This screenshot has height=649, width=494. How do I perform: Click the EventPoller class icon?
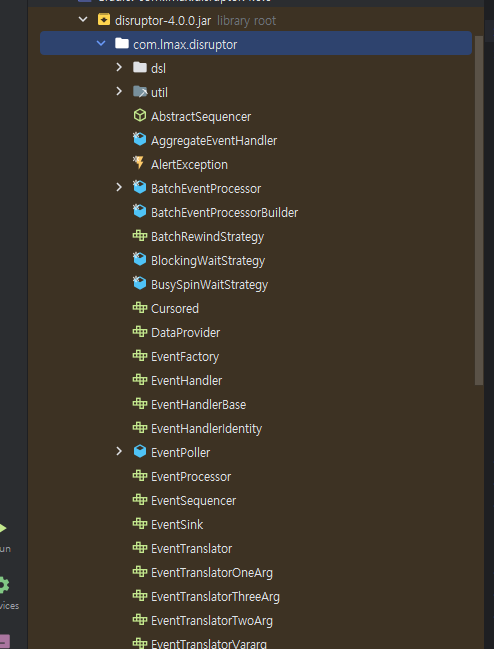140,451
